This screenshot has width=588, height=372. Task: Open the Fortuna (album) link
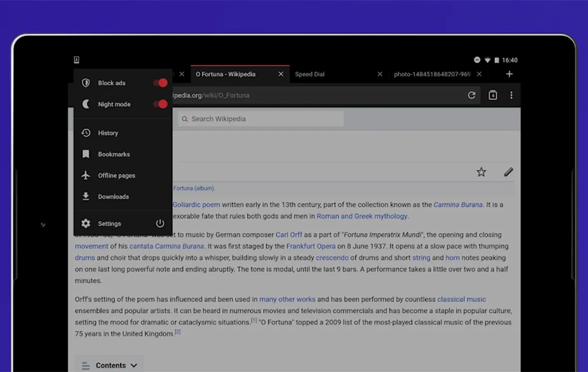194,188
